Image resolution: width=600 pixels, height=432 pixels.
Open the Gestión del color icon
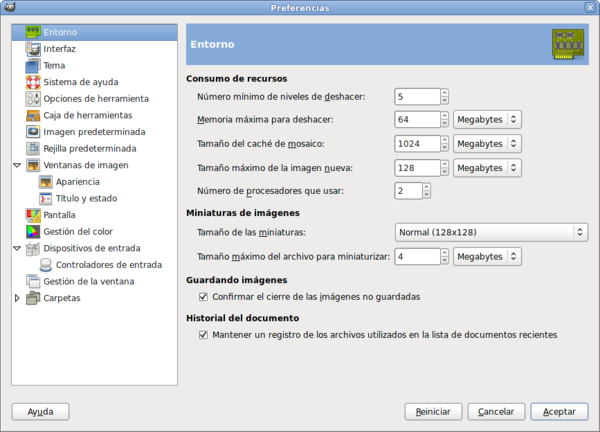(x=33, y=231)
